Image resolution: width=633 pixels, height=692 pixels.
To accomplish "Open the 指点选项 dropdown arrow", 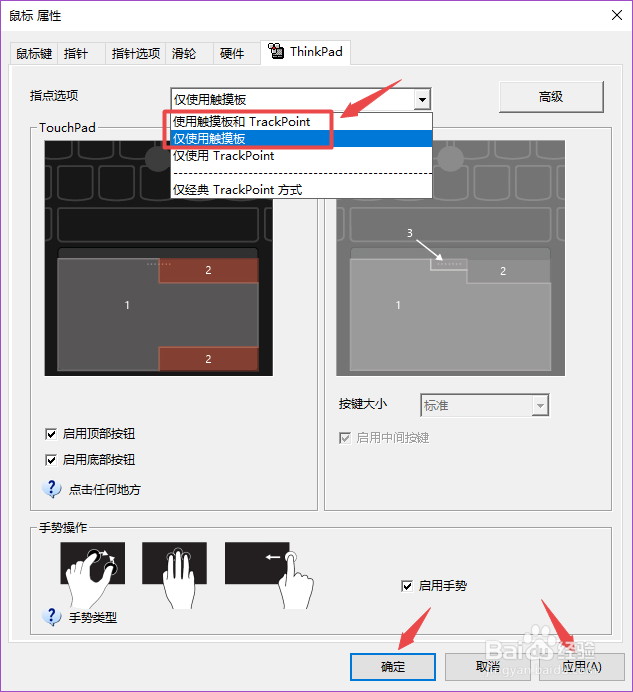I will pos(422,99).
